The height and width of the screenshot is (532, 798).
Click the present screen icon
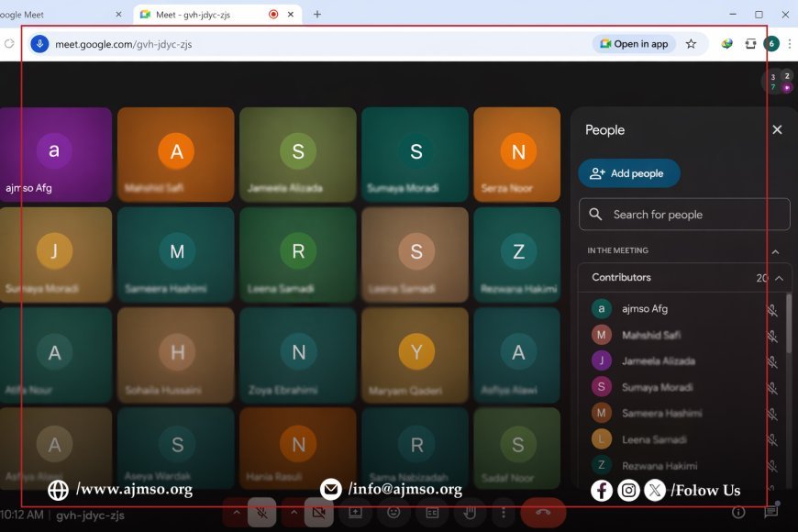(x=356, y=512)
